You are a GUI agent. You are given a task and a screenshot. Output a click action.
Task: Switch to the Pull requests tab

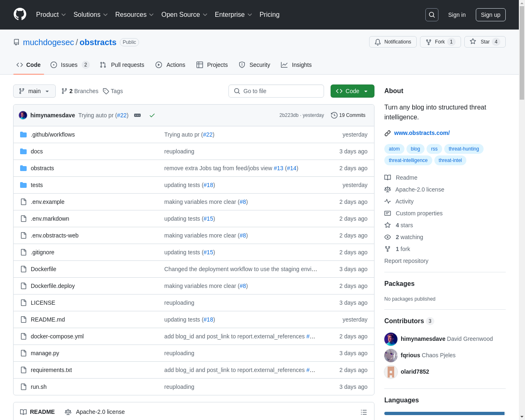(122, 65)
